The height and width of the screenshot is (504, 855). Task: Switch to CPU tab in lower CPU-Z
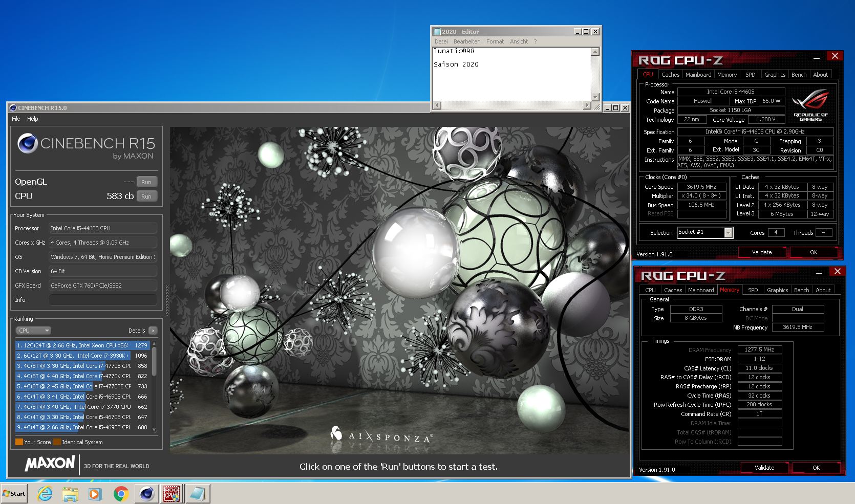click(x=650, y=290)
